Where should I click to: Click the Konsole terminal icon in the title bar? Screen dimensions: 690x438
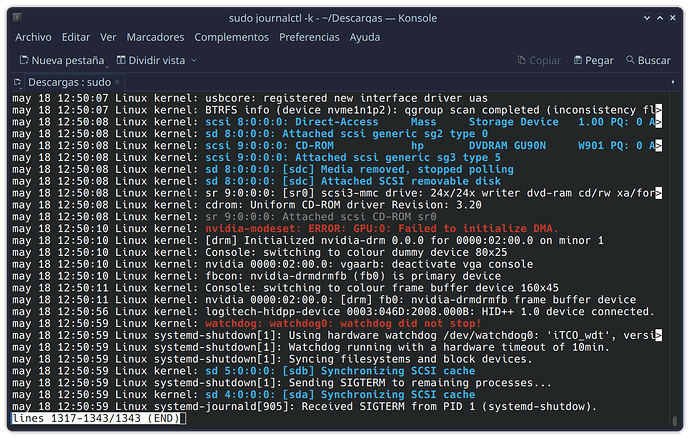17,18
